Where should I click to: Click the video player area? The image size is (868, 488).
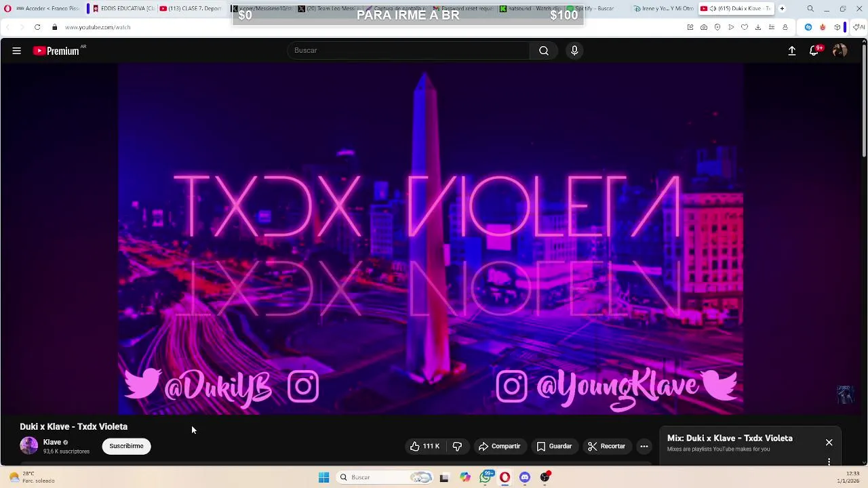(x=431, y=239)
